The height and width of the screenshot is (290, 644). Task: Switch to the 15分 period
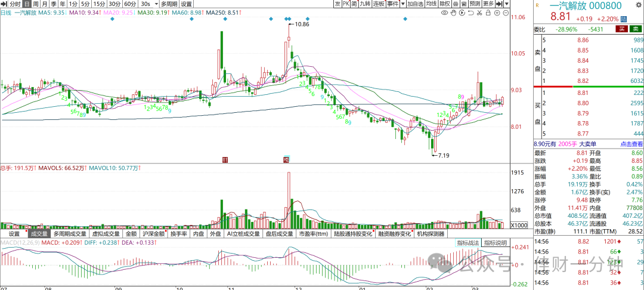click(99, 4)
